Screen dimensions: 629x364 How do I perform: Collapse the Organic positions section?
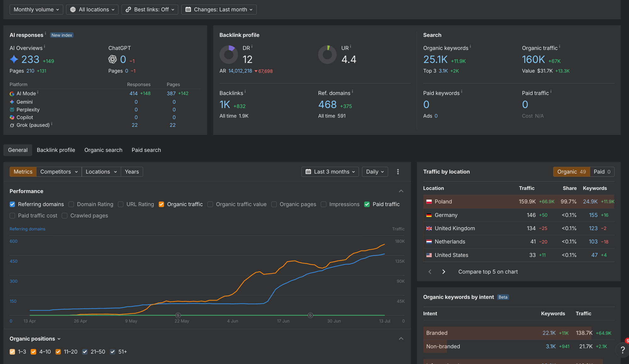(x=401, y=339)
